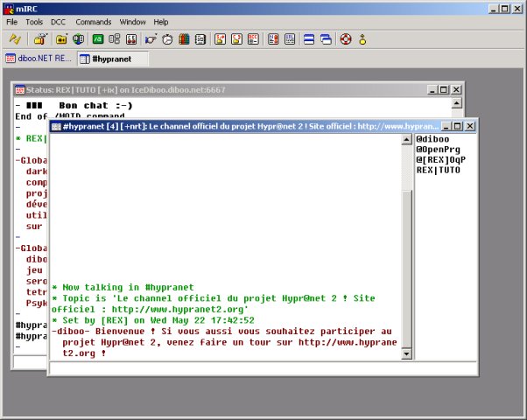
Task: Click the globe Favorites toolbar icon
Action: pyautogui.click(x=78, y=39)
